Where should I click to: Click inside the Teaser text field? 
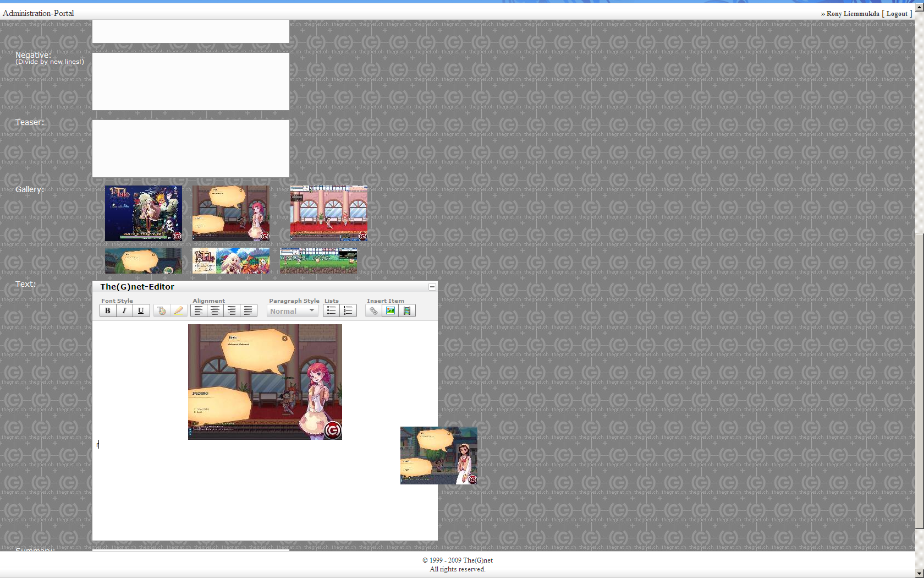coord(190,149)
